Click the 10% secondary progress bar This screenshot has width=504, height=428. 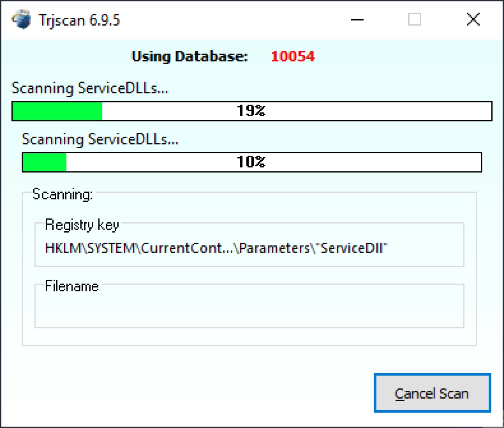pos(252,162)
